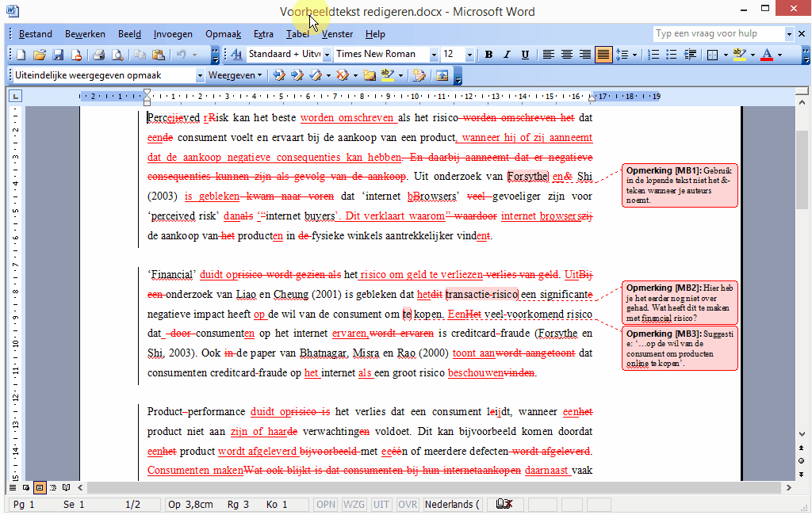Click the vertical scrollbar down arrow
The width and height of the screenshot is (812, 515).
[802, 434]
